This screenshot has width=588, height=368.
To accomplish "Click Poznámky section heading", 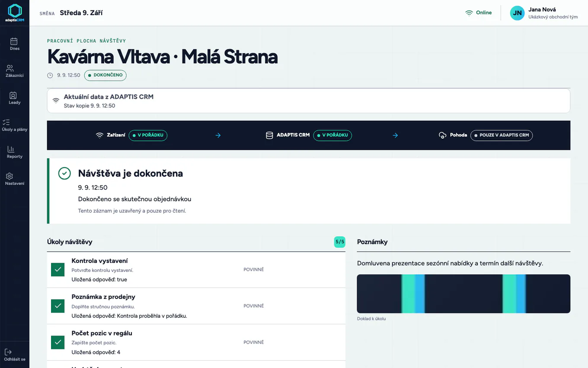I will coord(372,242).
